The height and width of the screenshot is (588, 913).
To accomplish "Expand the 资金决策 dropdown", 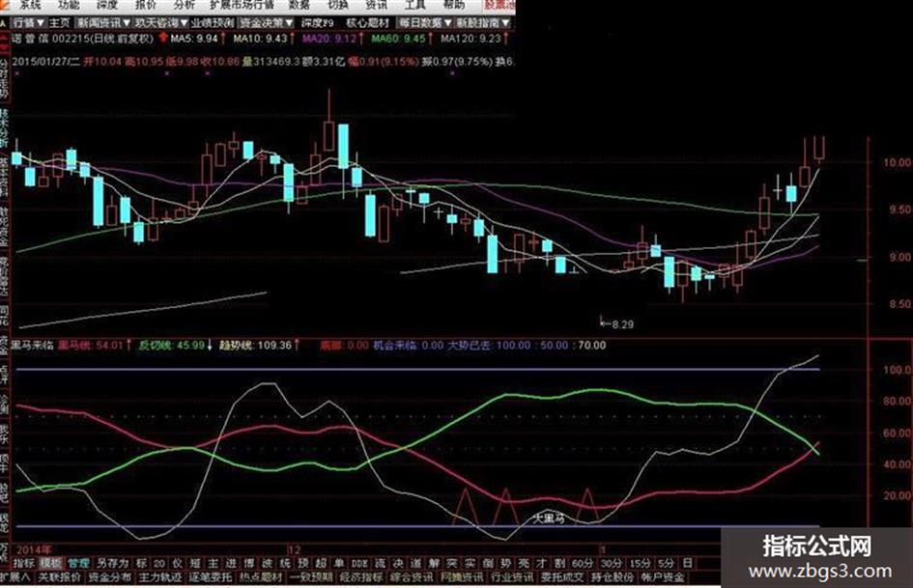I will click(267, 23).
